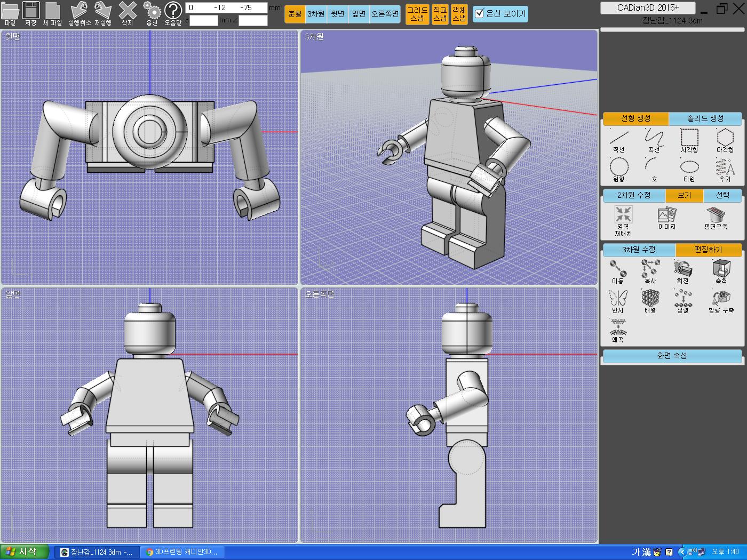Viewport: 747px width, 560px height.
Task: Switch to the 앞면 front view
Action: click(359, 14)
